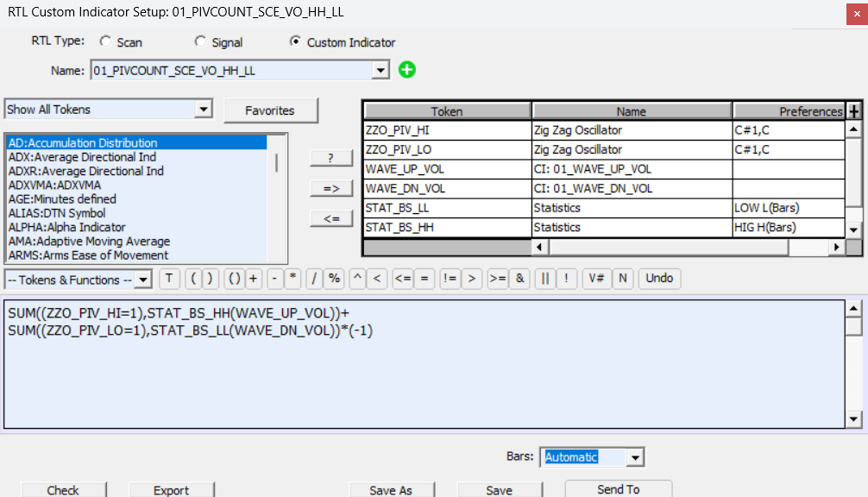Viewport: 868px width, 497px height.
Task: Insert paired parentheses () operator
Action: pyautogui.click(x=234, y=279)
